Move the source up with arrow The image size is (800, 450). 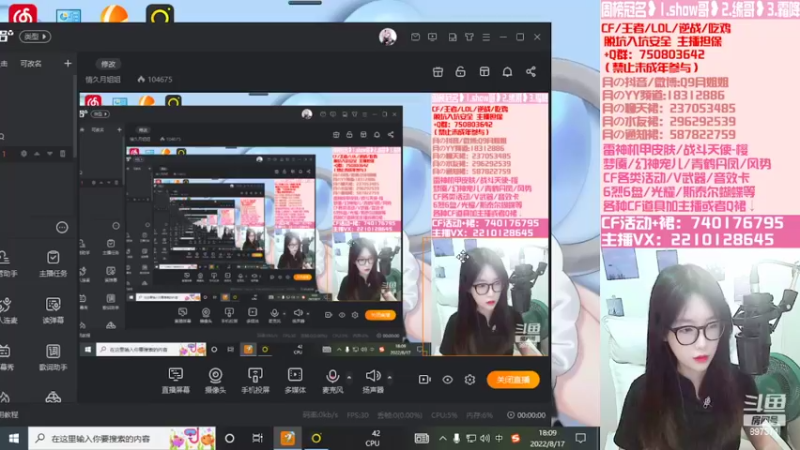click(x=37, y=154)
